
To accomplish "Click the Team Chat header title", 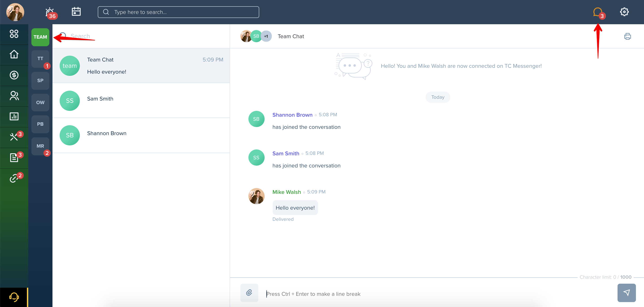I will [x=291, y=37].
